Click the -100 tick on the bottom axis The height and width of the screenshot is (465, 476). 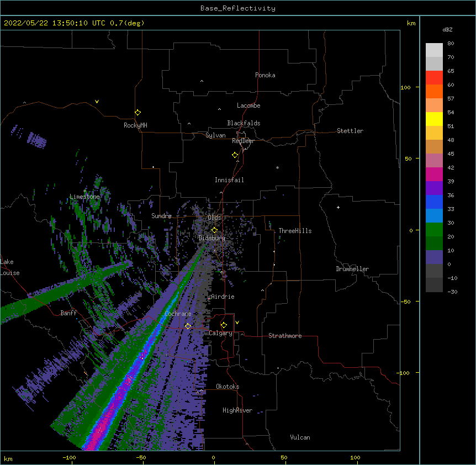point(69,457)
